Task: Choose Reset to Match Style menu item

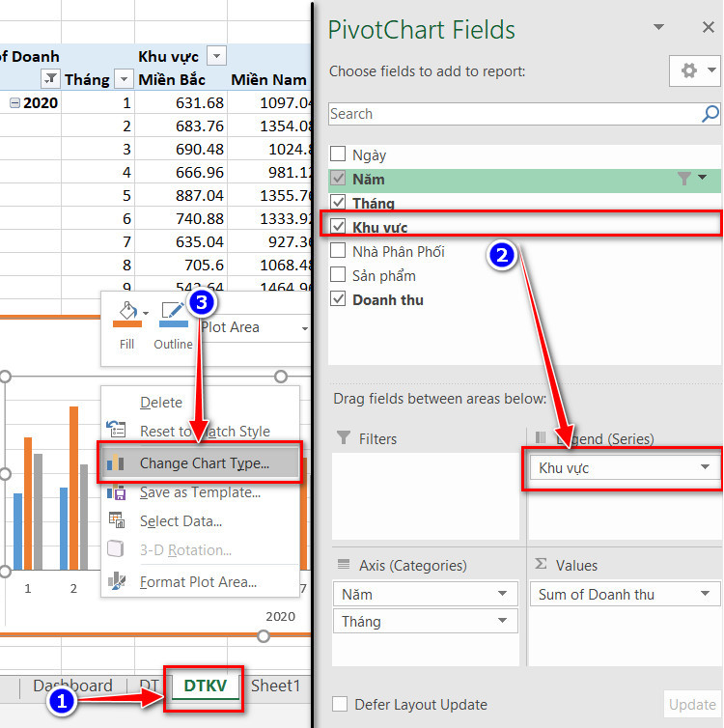Action: click(x=201, y=431)
